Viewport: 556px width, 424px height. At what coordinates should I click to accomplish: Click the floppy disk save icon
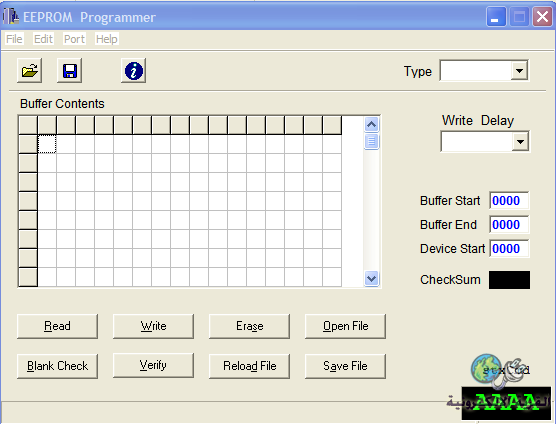(70, 71)
